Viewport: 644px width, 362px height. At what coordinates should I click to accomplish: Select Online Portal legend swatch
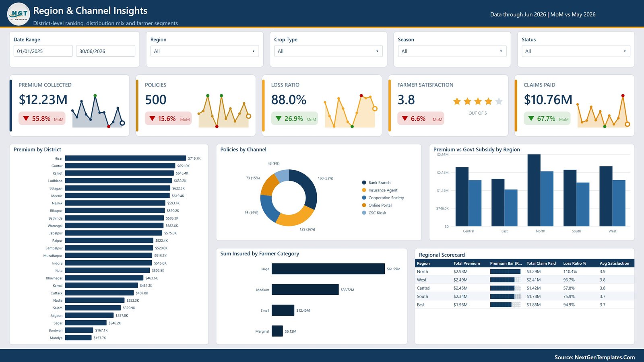364,205
